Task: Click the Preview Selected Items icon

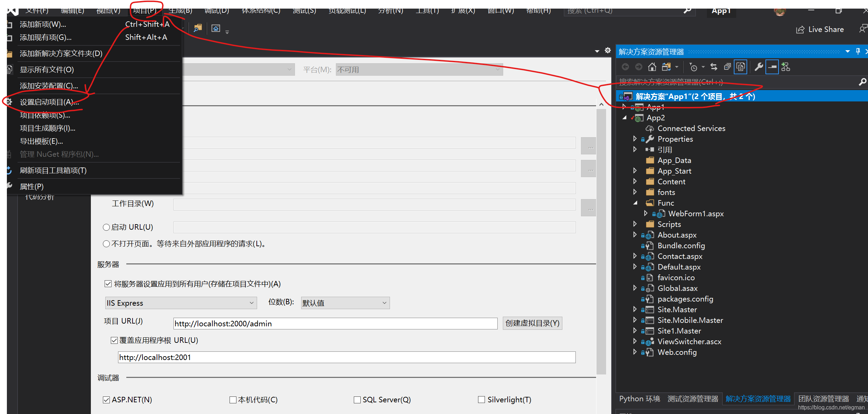Action: tap(772, 67)
